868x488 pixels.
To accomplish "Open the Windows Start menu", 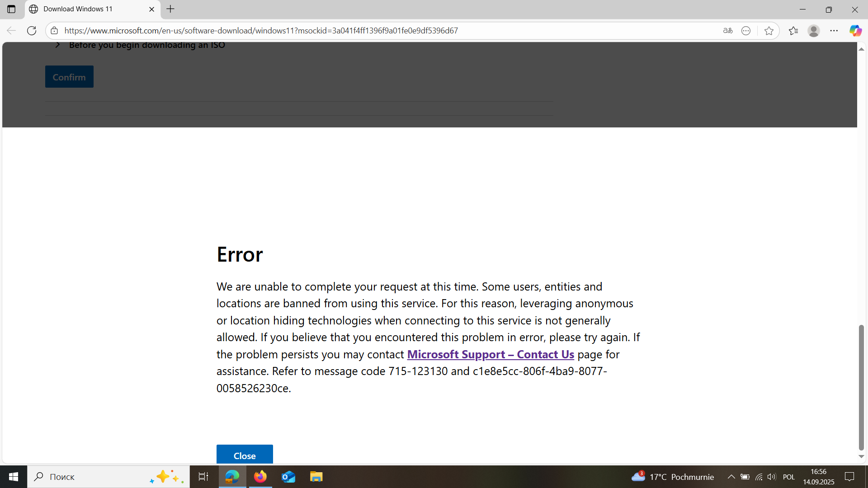I will (14, 477).
